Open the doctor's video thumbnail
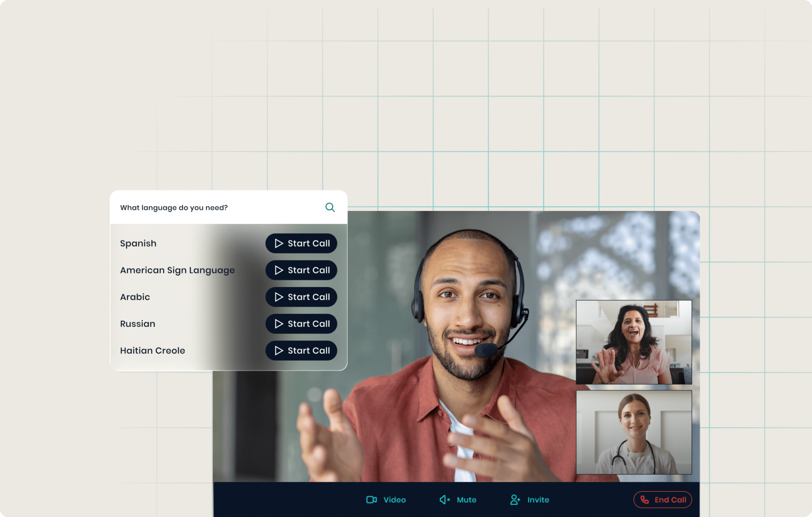Viewport: 812px width, 517px height. click(x=634, y=432)
